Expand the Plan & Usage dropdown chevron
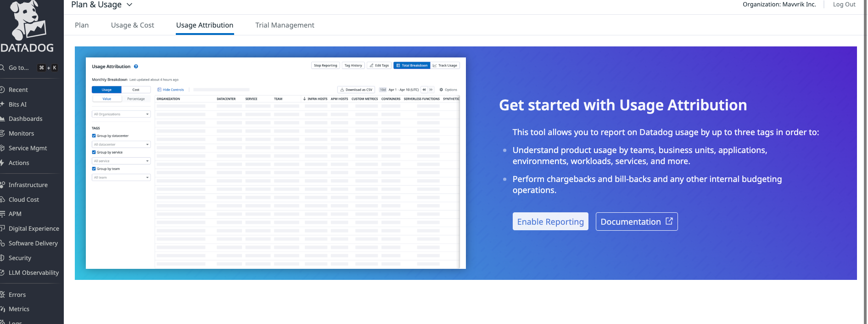This screenshot has width=868, height=324. [129, 5]
